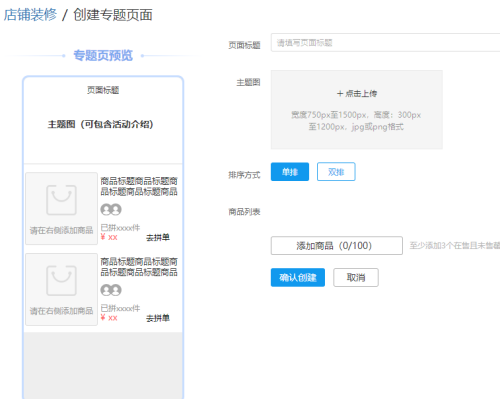Screen dimensions: 500x399
Task: Click the 主题图 form label
Action: 248,82
